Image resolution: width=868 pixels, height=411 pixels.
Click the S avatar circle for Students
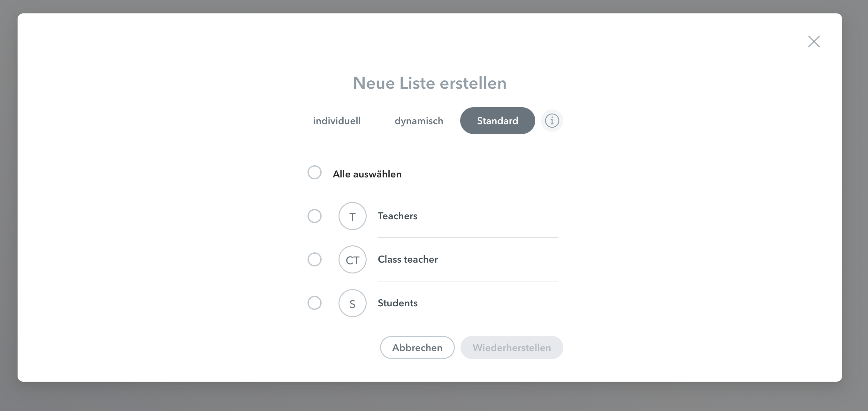click(x=353, y=303)
